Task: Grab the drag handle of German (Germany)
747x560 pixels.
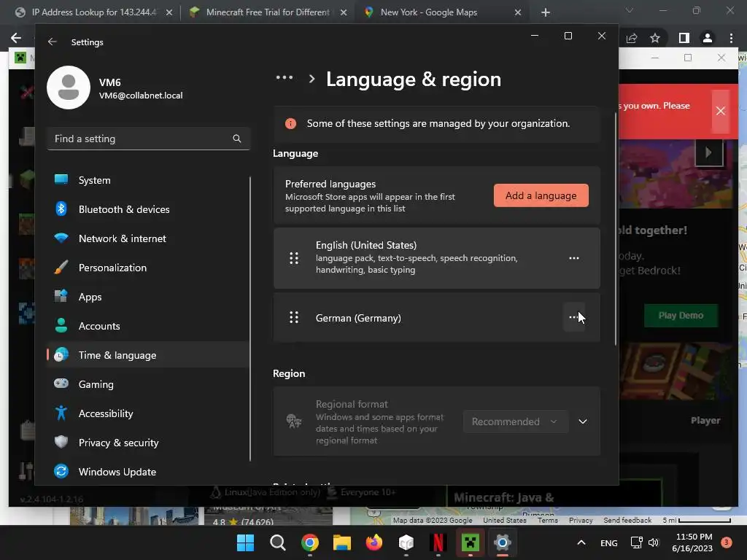Action: coord(294,318)
